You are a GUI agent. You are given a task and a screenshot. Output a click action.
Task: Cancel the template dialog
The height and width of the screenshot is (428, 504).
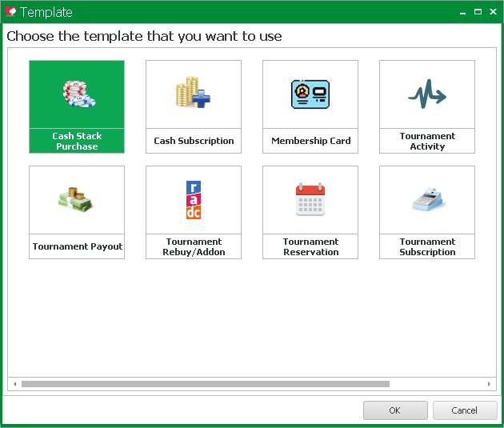465,410
